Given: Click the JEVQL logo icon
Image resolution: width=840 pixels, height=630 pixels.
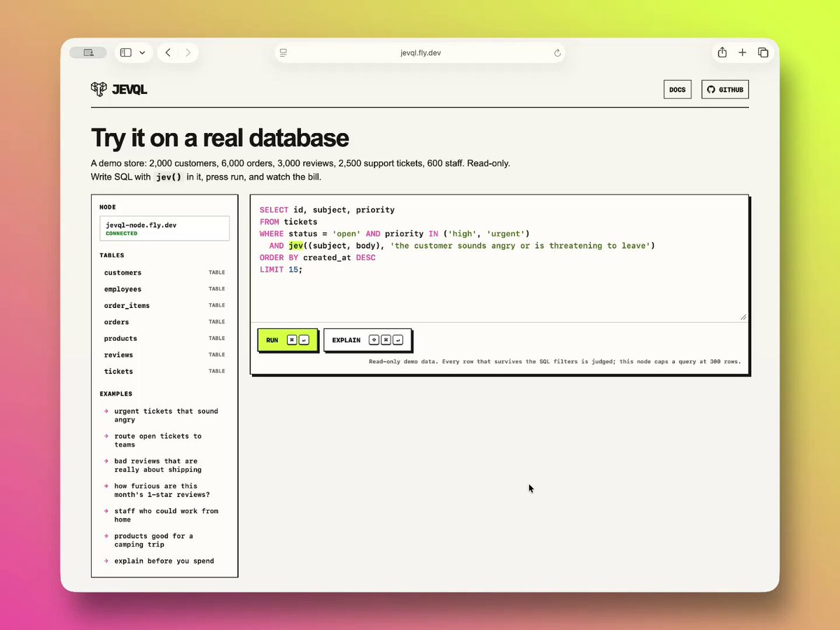Looking at the screenshot, I should click(99, 89).
